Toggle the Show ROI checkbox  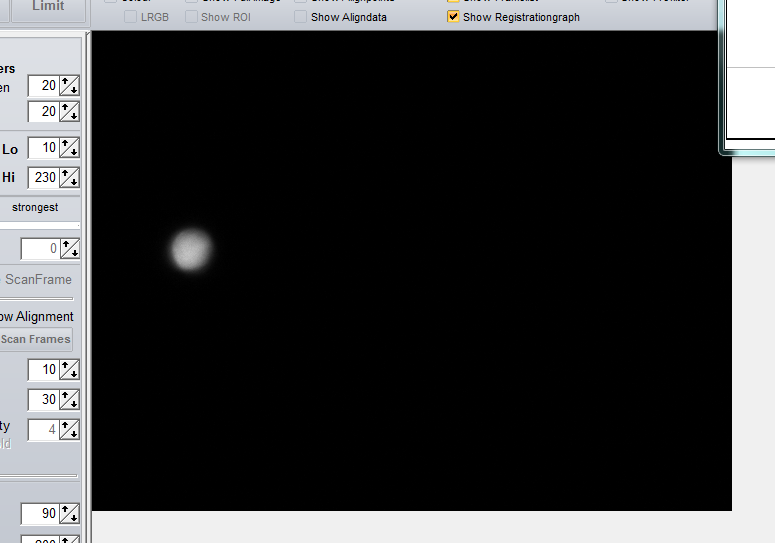191,17
